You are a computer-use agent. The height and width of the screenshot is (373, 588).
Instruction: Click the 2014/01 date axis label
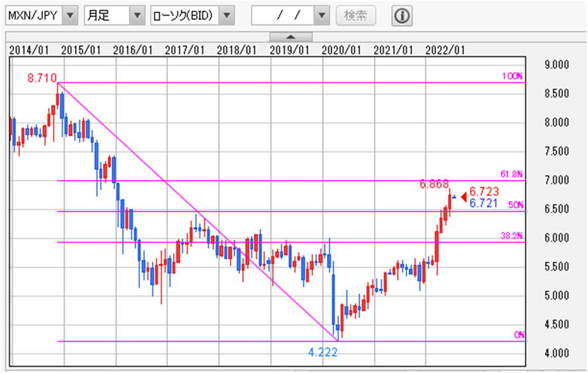click(29, 50)
